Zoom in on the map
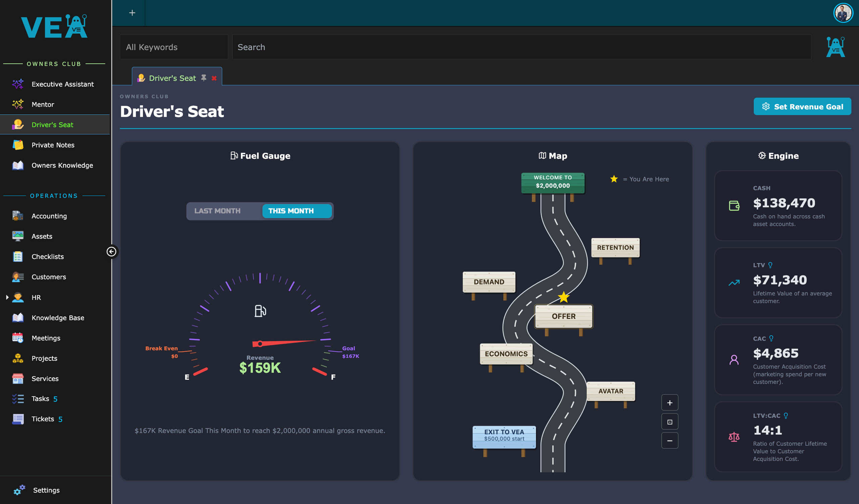 point(669,403)
